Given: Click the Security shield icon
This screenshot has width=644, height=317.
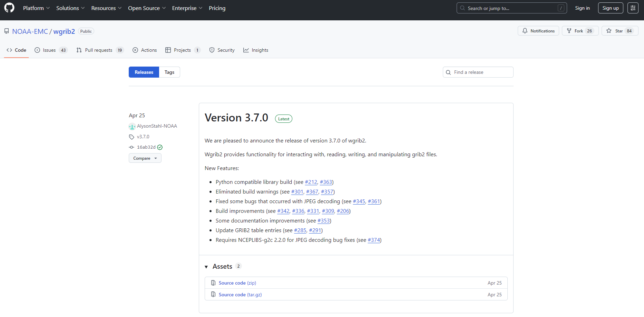Looking at the screenshot, I should tap(212, 50).
